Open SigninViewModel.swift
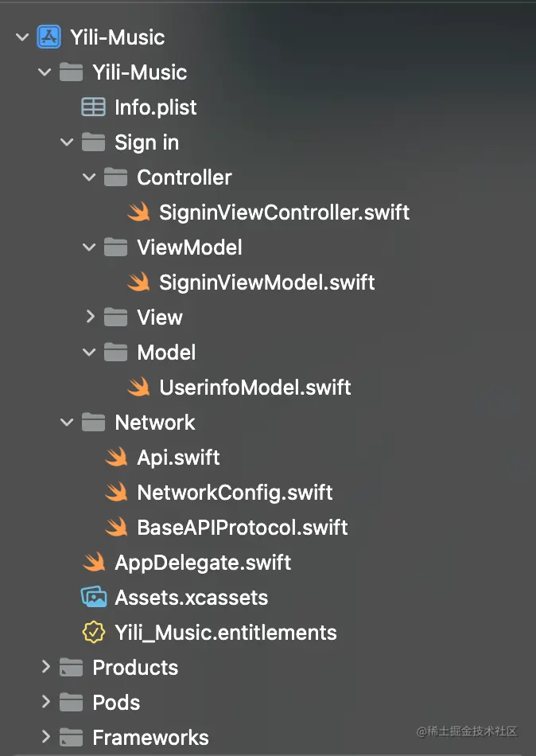Image resolution: width=536 pixels, height=756 pixels. [x=267, y=283]
